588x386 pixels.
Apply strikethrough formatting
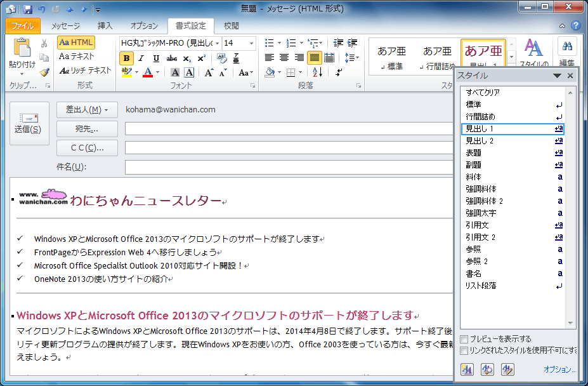(172, 58)
